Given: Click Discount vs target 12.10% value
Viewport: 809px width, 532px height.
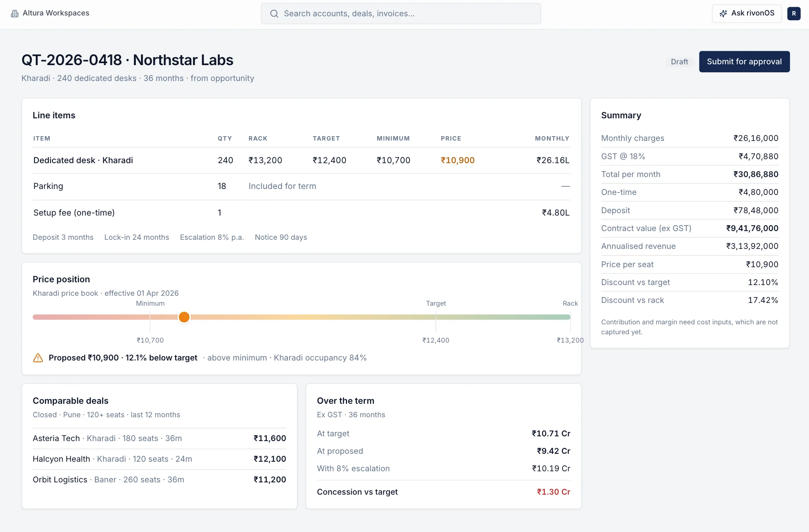Looking at the screenshot, I should coord(763,282).
